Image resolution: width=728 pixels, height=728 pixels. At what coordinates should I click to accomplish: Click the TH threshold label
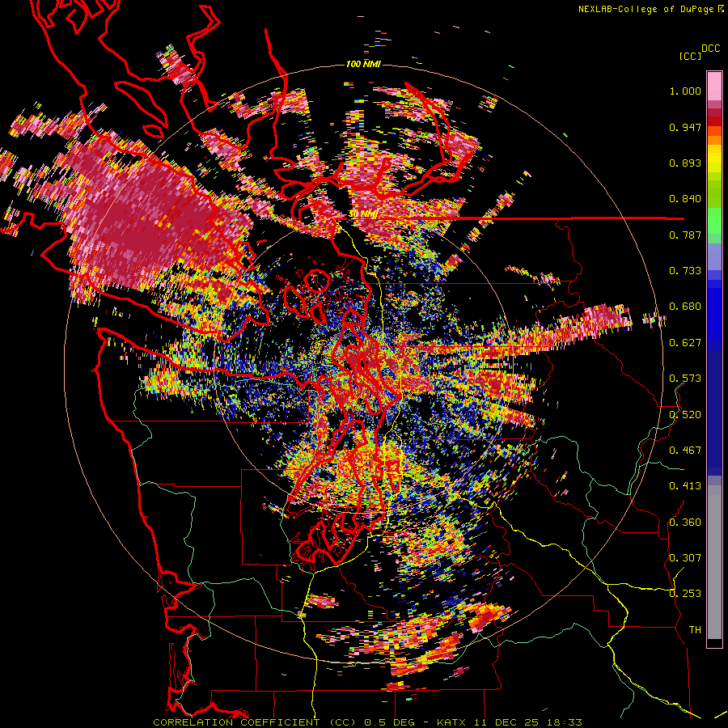click(x=695, y=630)
